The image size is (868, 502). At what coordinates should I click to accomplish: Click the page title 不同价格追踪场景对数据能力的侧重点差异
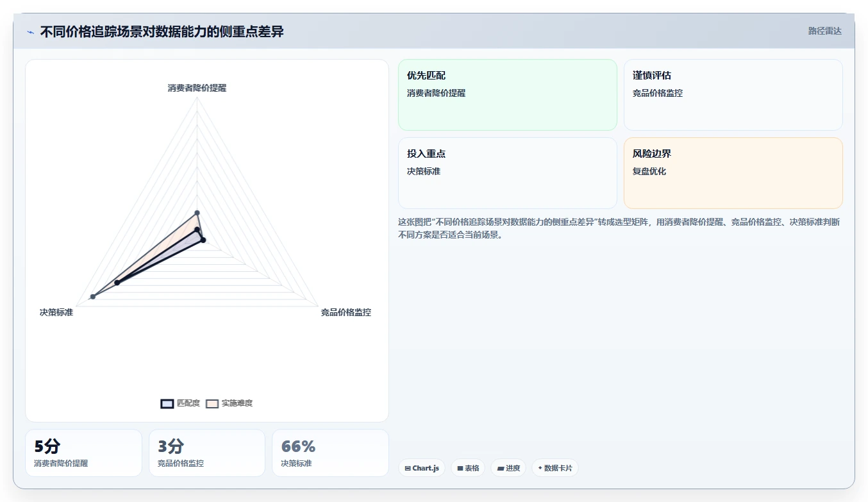pyautogui.click(x=162, y=31)
